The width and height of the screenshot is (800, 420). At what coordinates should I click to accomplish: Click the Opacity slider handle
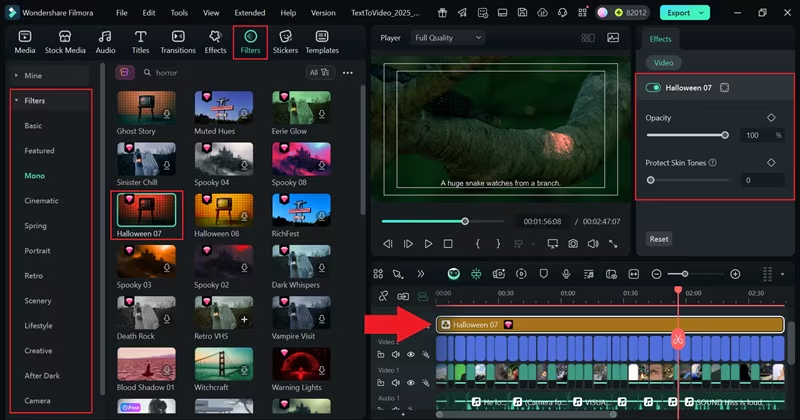tap(725, 135)
